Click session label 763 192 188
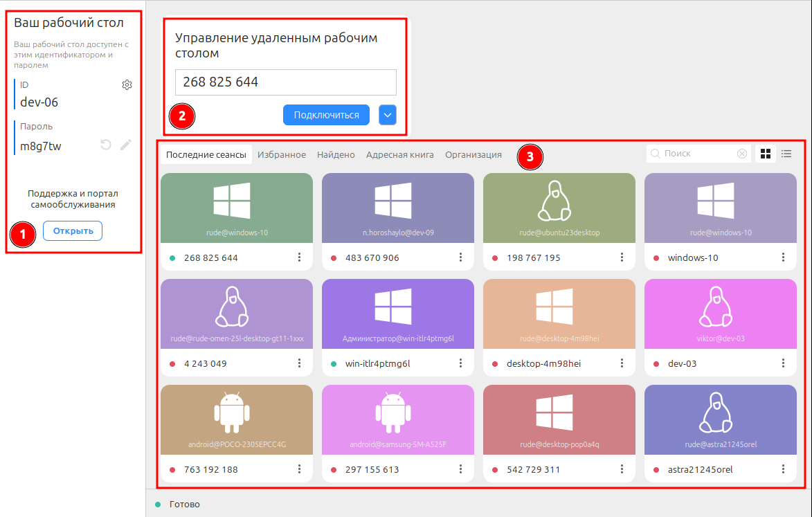Screen dimensions: 812x517 [210, 470]
